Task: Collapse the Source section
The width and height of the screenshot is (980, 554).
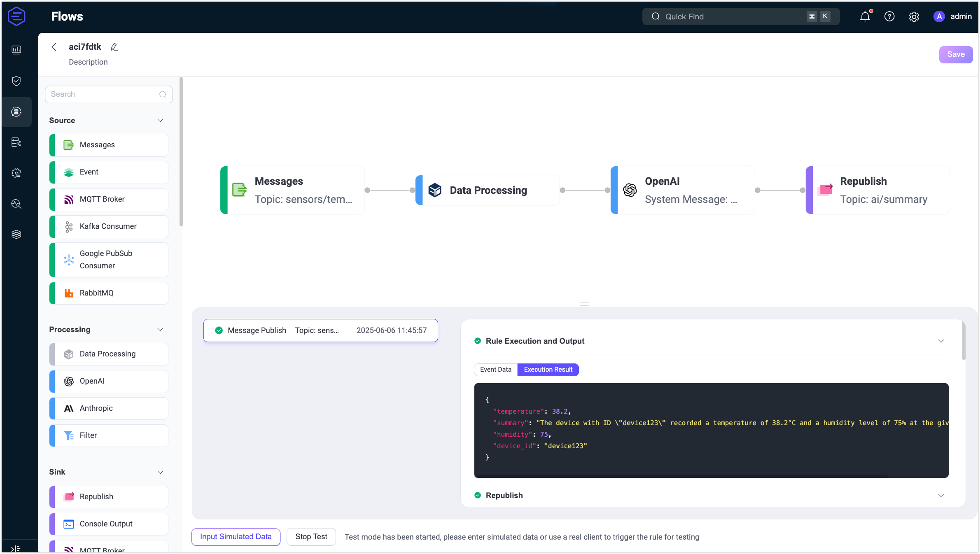Action: tap(160, 120)
